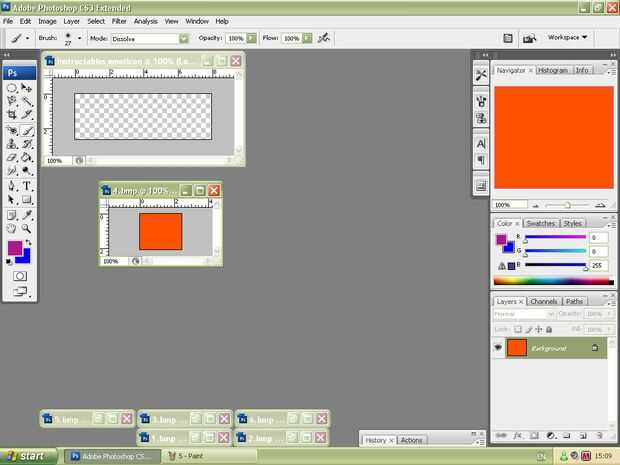The width and height of the screenshot is (620, 465).
Task: Select the Brush tool in toolbox
Action: coord(26,130)
